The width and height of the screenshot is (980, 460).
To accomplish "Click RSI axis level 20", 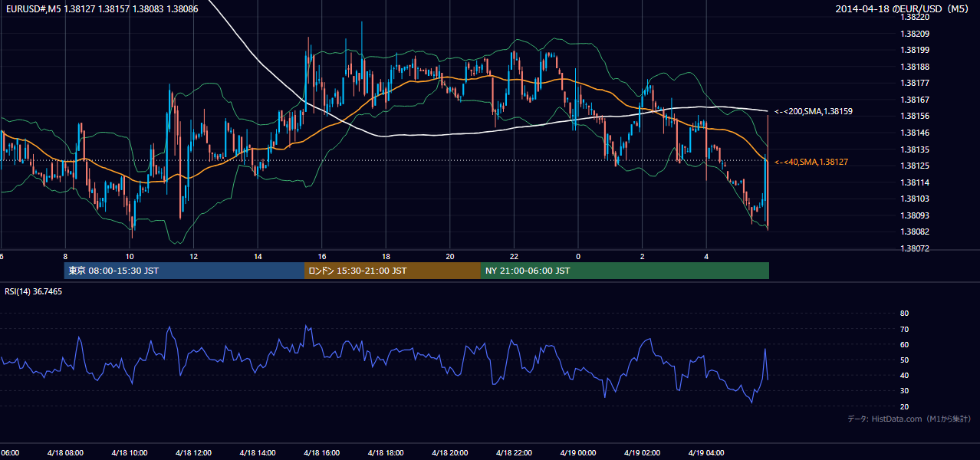I will [x=904, y=406].
